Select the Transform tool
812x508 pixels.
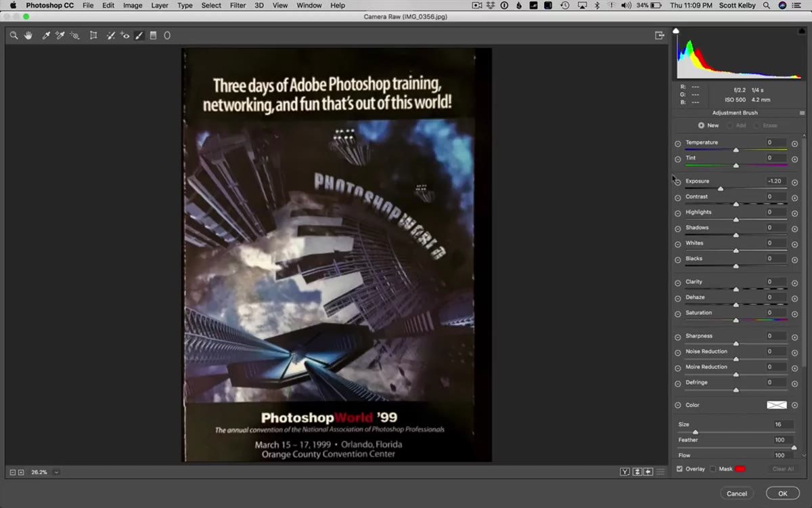tap(93, 35)
